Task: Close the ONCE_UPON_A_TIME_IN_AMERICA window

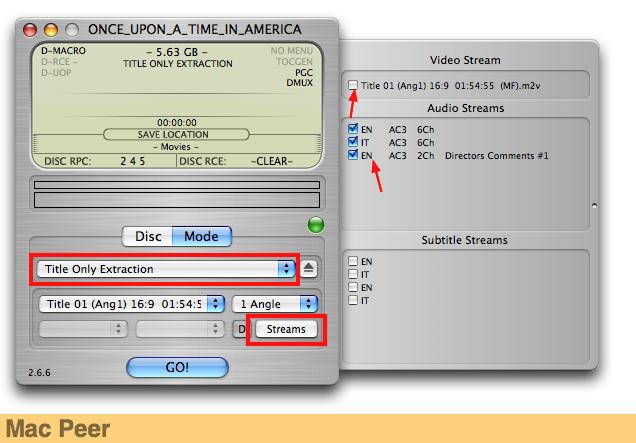Action: click(30, 30)
